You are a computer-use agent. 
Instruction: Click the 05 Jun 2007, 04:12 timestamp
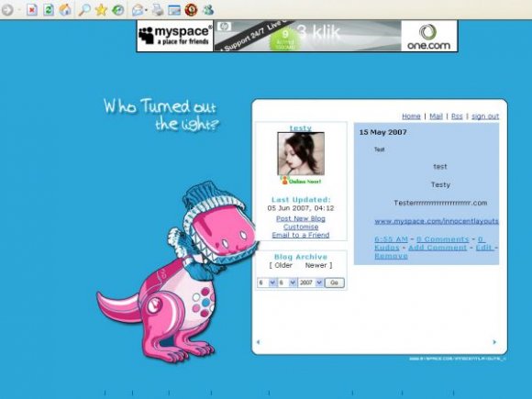click(x=301, y=208)
